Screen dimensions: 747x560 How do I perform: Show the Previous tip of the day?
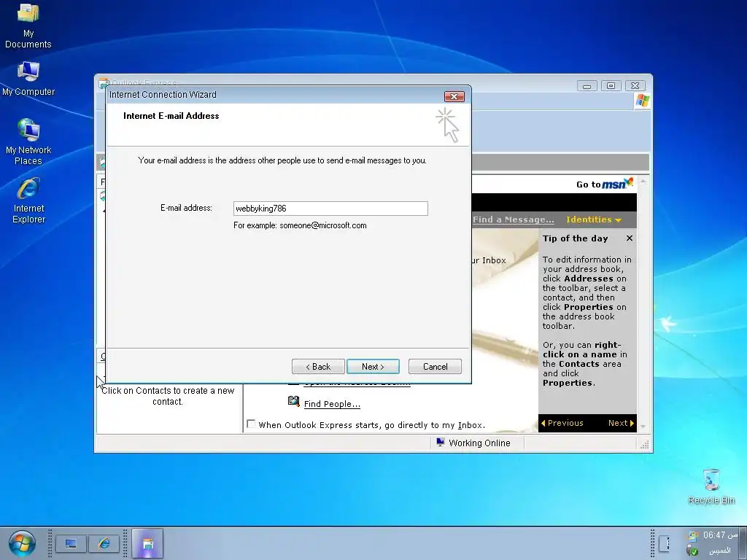click(562, 423)
